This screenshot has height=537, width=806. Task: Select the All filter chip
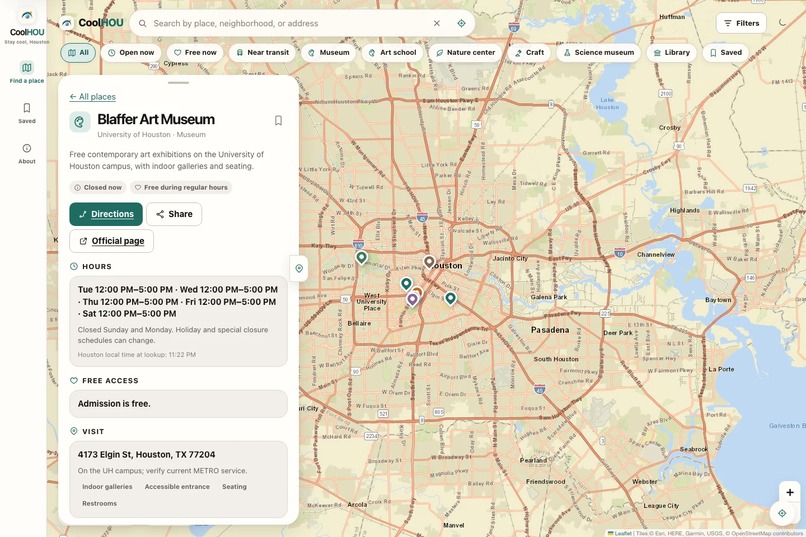click(78, 52)
